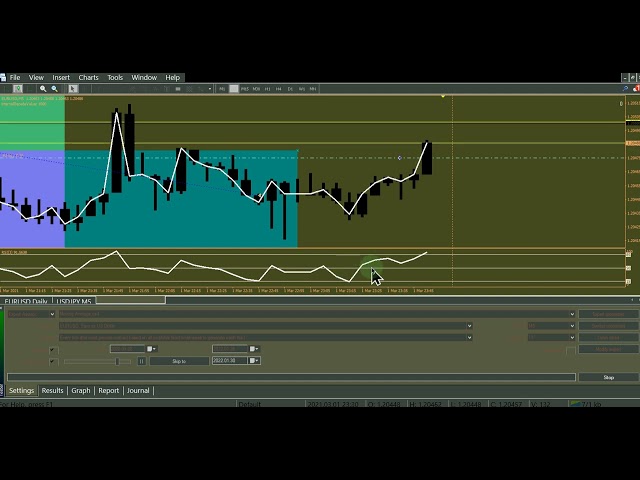The height and width of the screenshot is (480, 640).
Task: Adjust the visual mode speed slider
Action: pyautogui.click(x=117, y=361)
